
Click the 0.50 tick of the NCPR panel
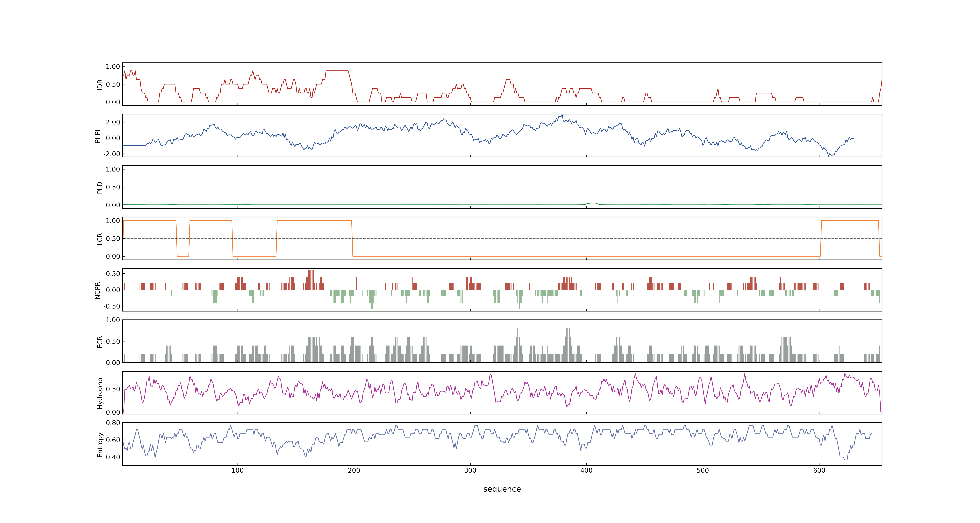tap(113, 274)
